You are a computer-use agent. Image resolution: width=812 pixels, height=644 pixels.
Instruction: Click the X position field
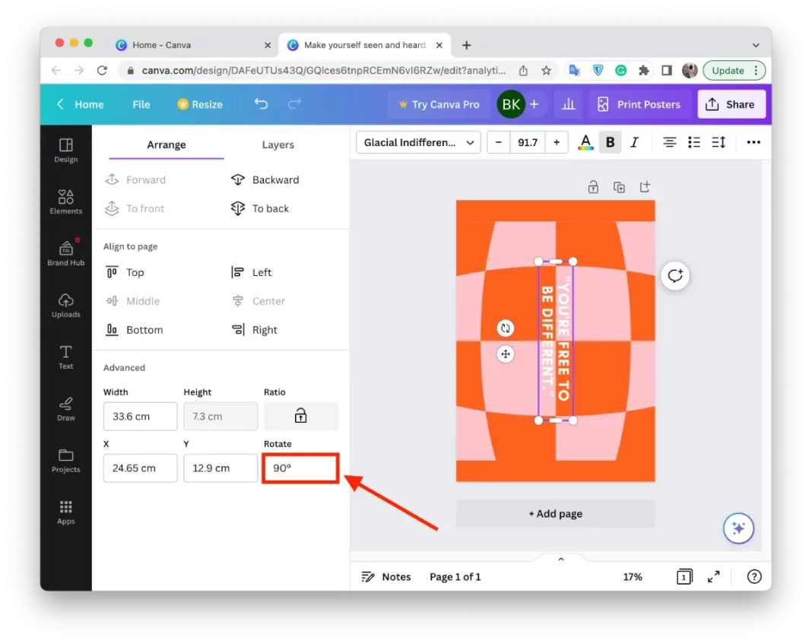141,468
